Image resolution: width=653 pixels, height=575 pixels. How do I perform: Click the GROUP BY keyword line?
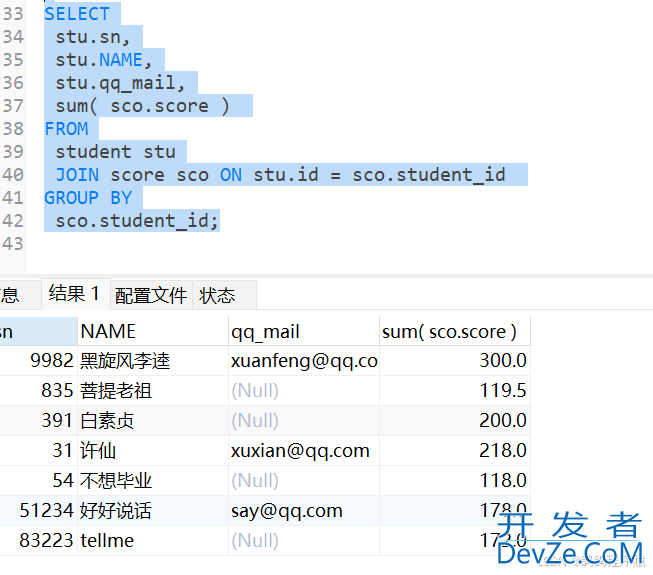coord(88,197)
